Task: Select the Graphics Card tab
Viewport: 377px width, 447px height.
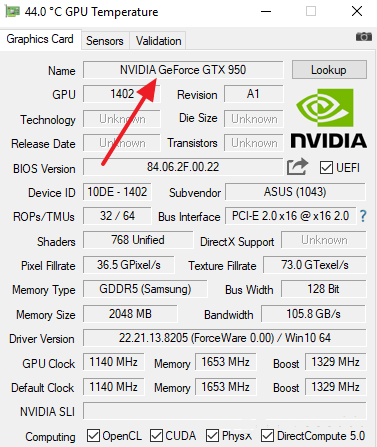Action: [40, 39]
